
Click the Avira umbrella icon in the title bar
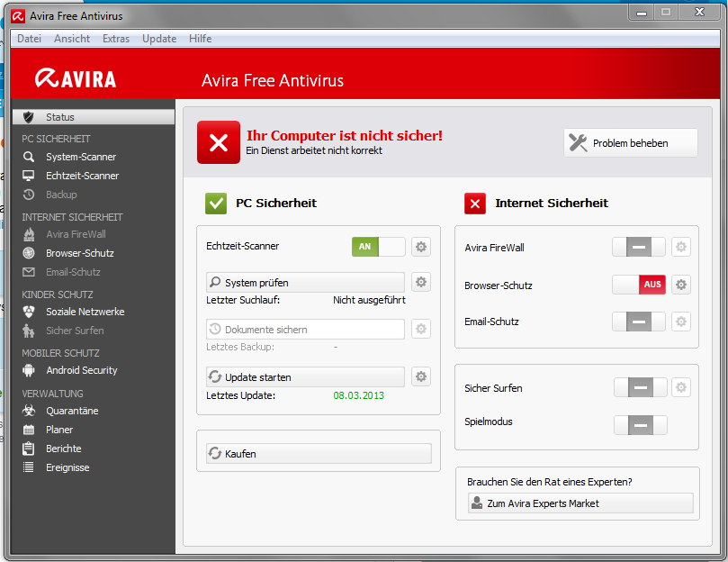(x=18, y=16)
